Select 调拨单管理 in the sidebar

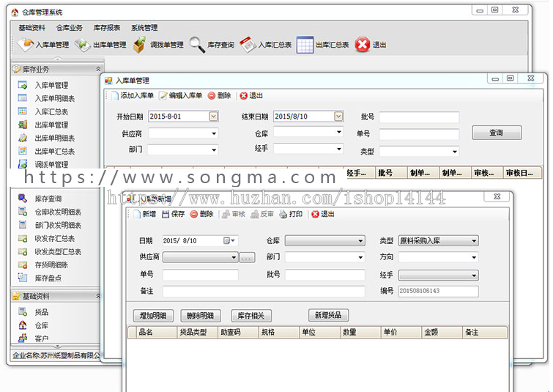tap(51, 164)
